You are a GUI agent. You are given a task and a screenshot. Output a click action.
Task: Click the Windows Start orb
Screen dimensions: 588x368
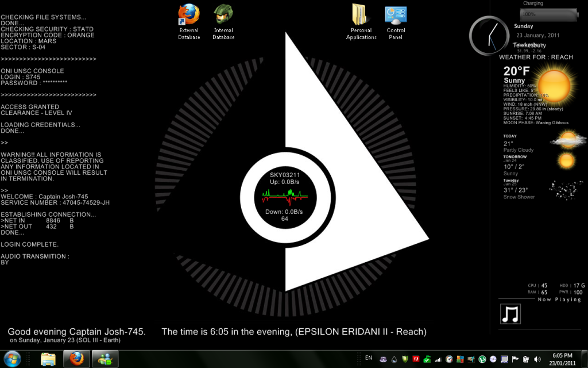pyautogui.click(x=13, y=359)
